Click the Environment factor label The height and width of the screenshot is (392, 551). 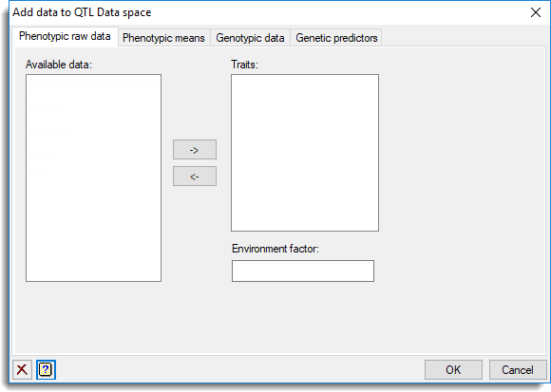click(275, 249)
